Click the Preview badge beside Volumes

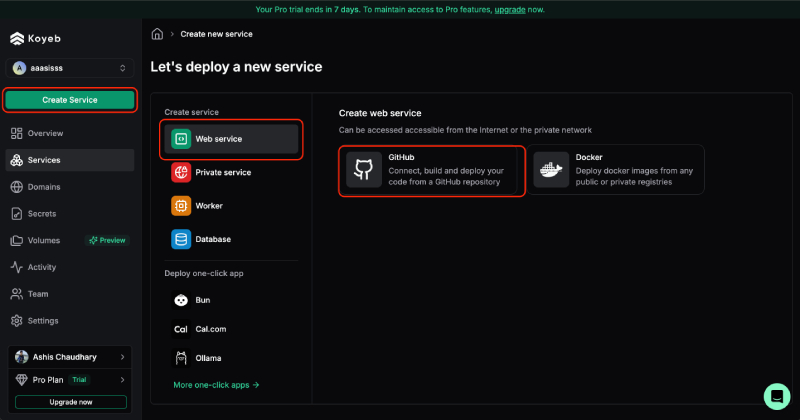click(x=107, y=240)
